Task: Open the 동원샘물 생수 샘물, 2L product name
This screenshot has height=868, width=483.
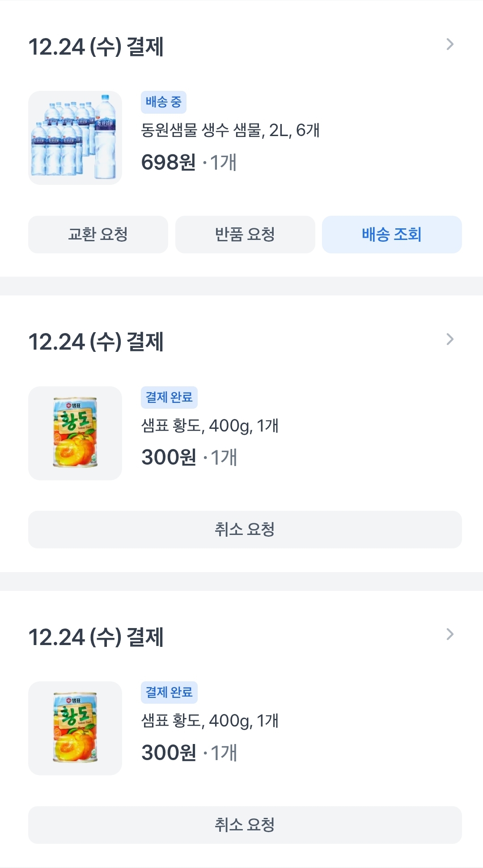Action: 230,130
